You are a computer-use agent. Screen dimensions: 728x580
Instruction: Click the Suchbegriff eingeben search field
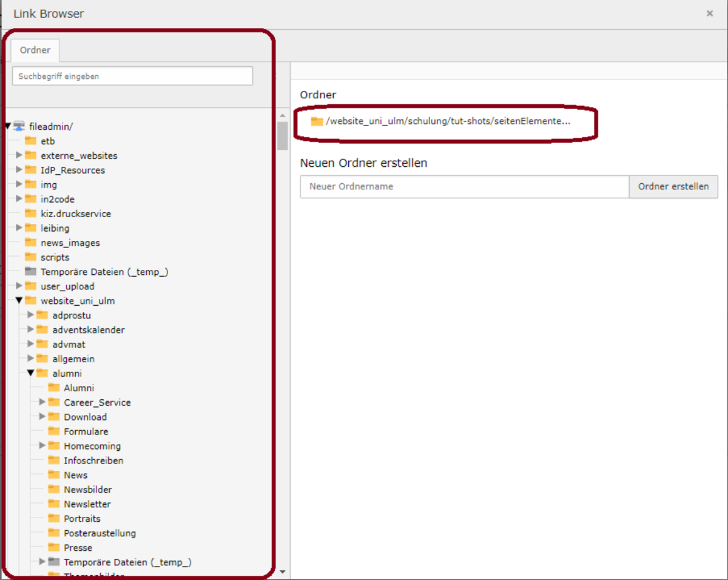(132, 76)
